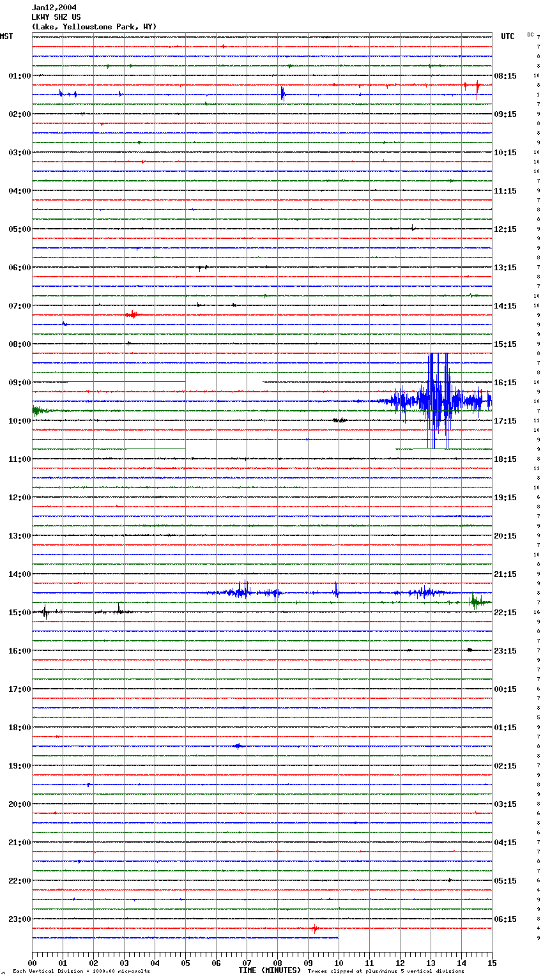The width and height of the screenshot is (543, 980).
Task: Click the 17:15 UTC time label
Action: (505, 421)
